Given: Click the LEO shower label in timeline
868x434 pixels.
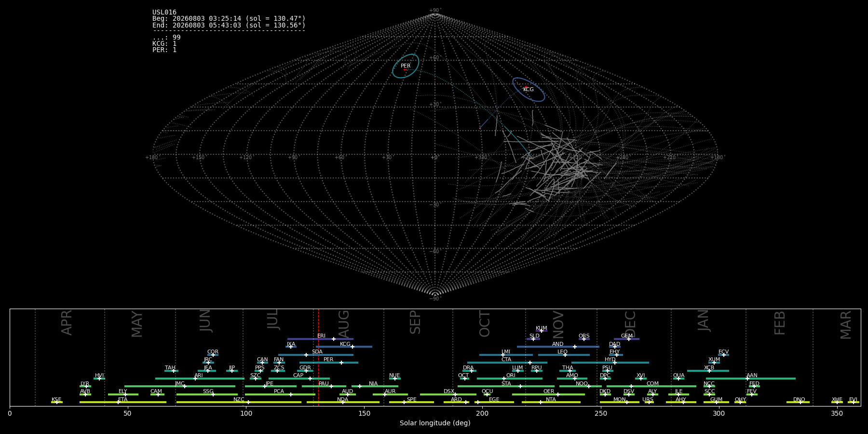Looking at the screenshot, I should (562, 352).
